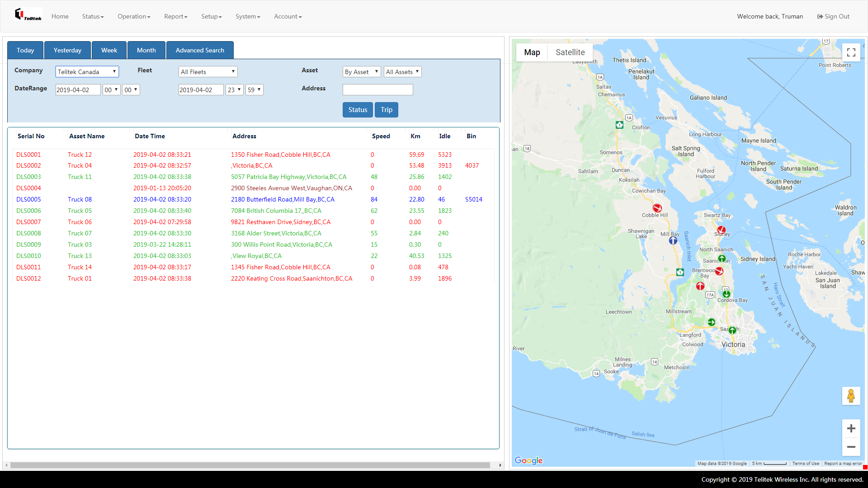Viewport: 868px width, 488px height.
Task: Click the green marker at Saanichton
Action: point(722,259)
